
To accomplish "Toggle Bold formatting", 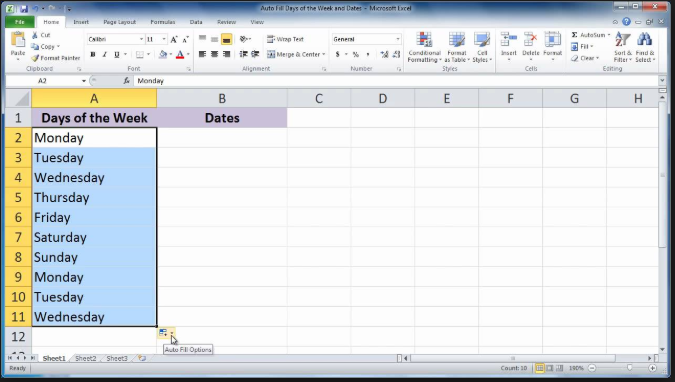I will [x=93, y=54].
